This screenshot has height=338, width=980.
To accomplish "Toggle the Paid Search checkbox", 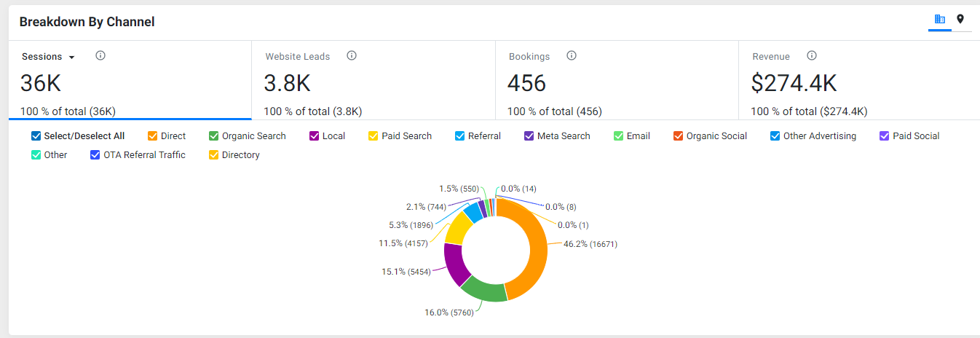I will [374, 136].
